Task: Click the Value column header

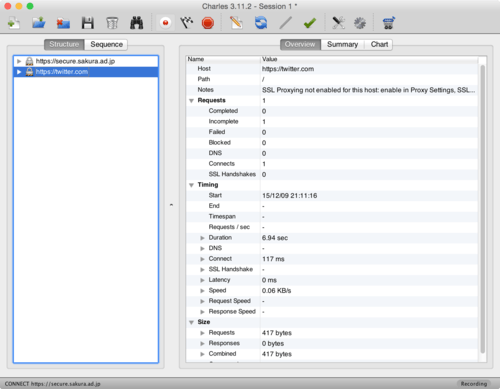Action: (369, 59)
